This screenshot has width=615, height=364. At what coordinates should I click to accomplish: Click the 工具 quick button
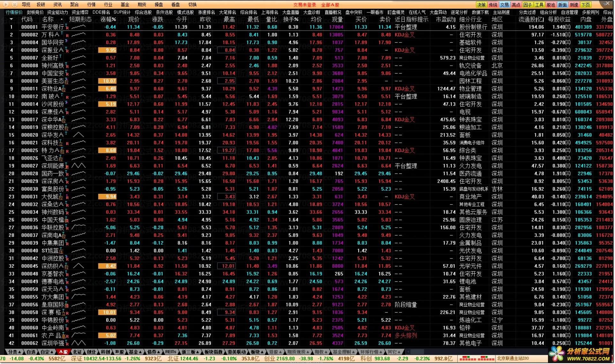tap(539, 4)
